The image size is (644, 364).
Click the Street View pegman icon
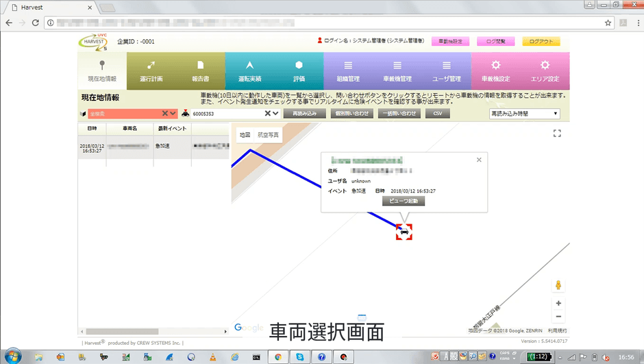click(558, 285)
